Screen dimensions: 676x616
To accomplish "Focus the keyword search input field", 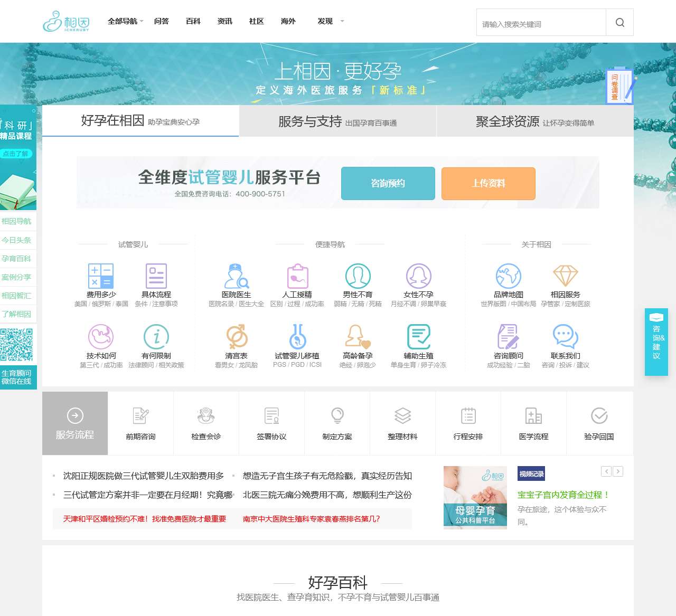I will click(541, 23).
